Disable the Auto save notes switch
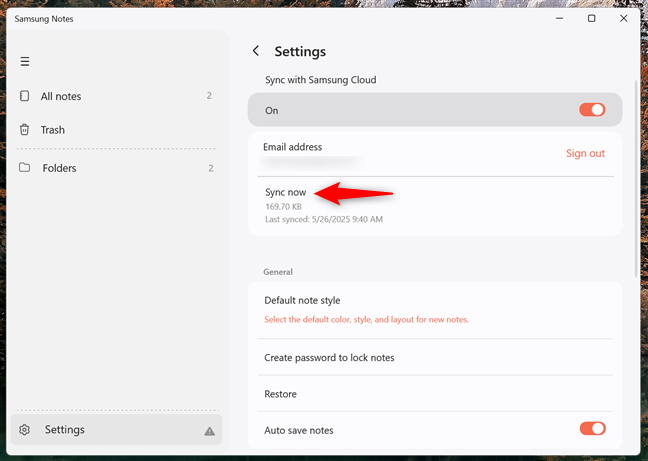 point(593,428)
